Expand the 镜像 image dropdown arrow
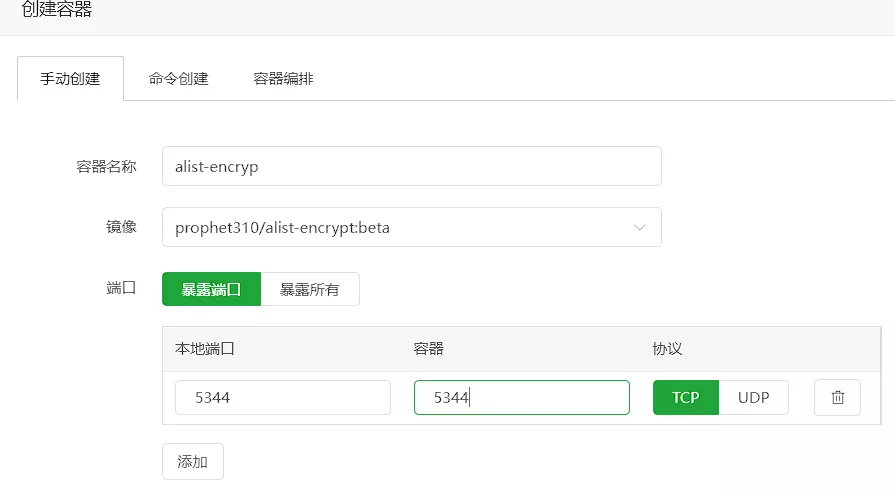Screen dimensions: 895x493 (639, 228)
